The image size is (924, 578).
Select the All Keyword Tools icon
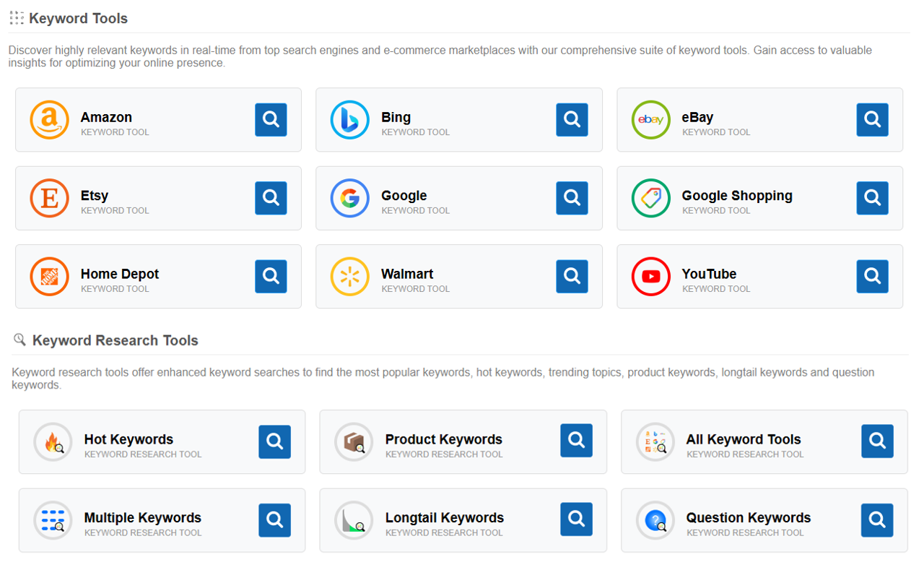655,441
